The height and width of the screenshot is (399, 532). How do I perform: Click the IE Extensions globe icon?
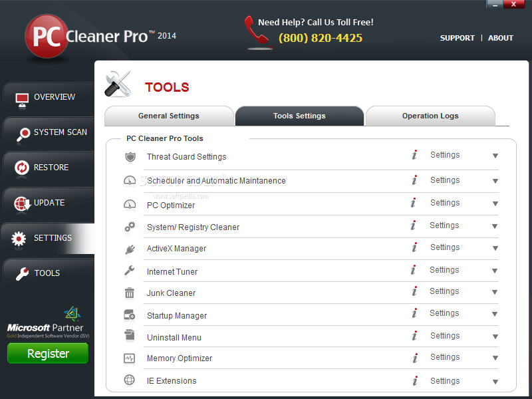129,380
